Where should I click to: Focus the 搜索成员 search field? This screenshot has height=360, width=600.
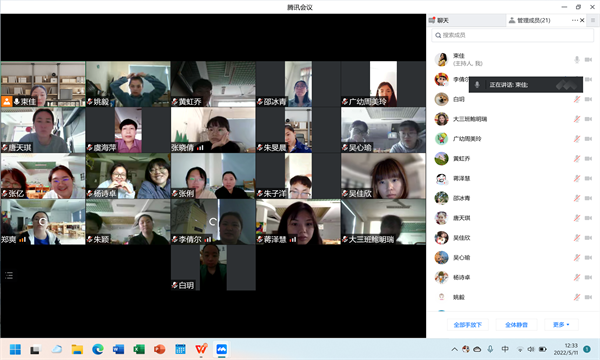[x=513, y=35]
